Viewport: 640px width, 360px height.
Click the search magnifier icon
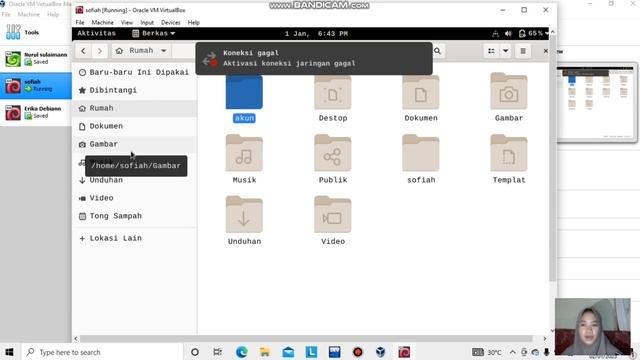[438, 51]
